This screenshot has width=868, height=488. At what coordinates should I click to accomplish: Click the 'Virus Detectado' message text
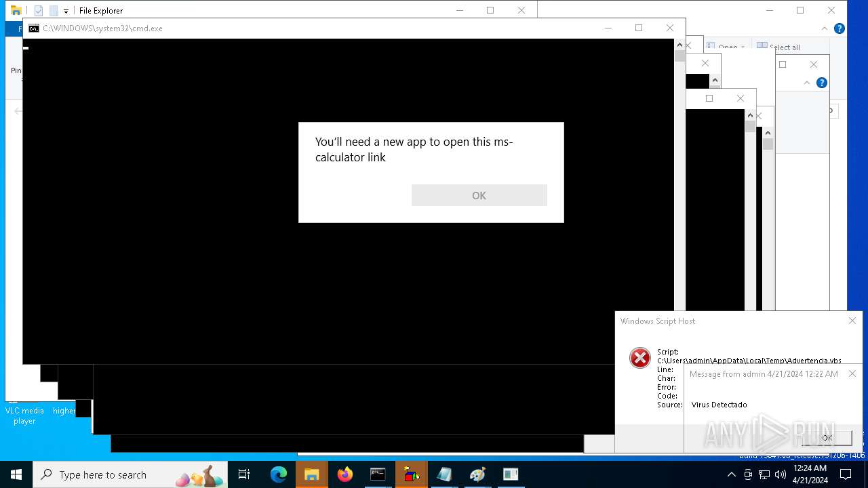click(719, 405)
